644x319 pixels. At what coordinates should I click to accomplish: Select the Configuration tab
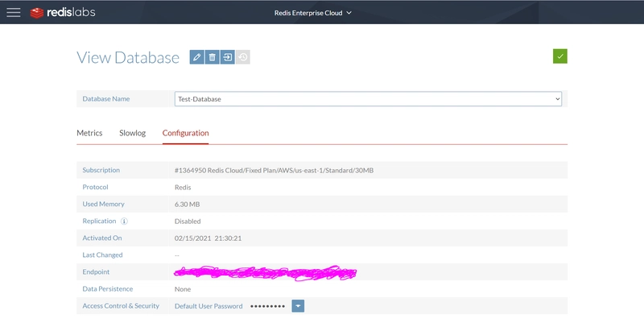pos(186,133)
